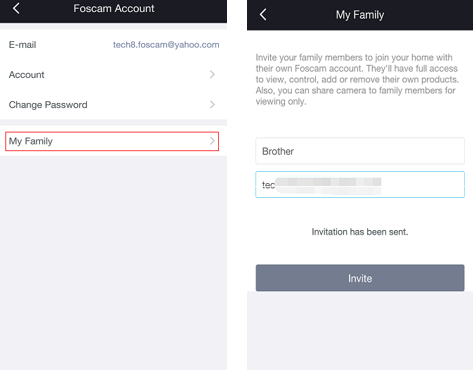This screenshot has height=370, width=473.
Task: Select the E-mail row label
Action: tap(22, 45)
